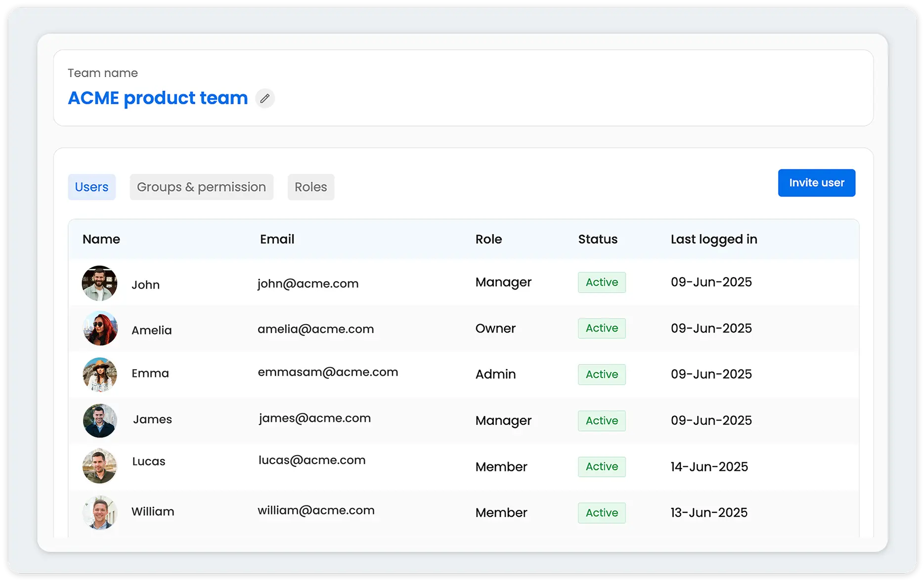The height and width of the screenshot is (583, 924).
Task: Click the Invite user button
Action: [817, 183]
